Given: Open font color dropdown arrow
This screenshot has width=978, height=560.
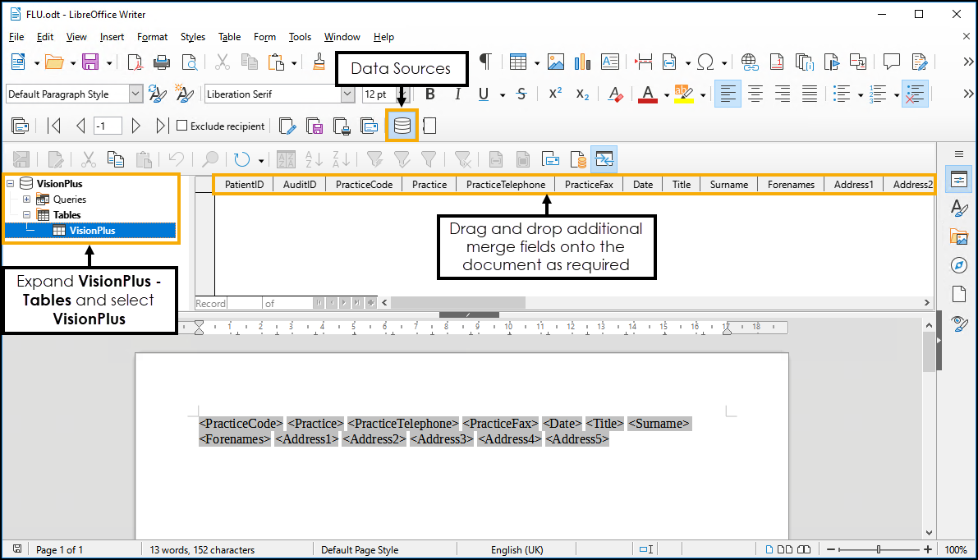Looking at the screenshot, I should coord(667,94).
